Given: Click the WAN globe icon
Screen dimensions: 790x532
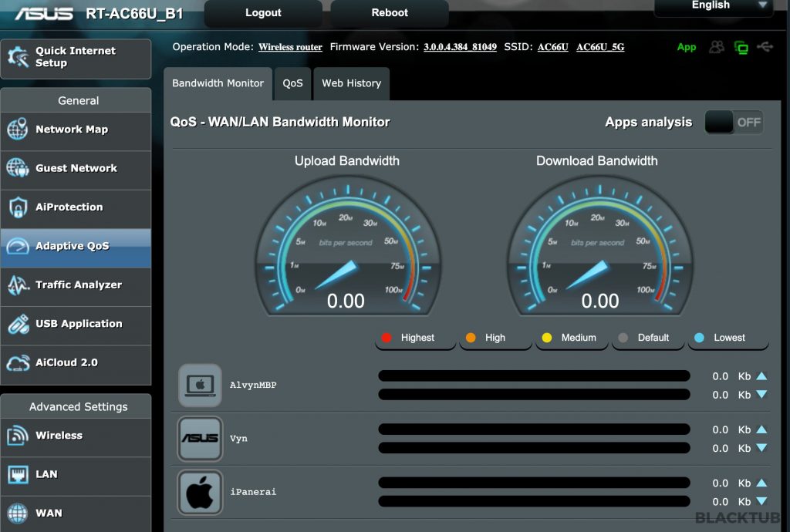Looking at the screenshot, I should click(18, 513).
